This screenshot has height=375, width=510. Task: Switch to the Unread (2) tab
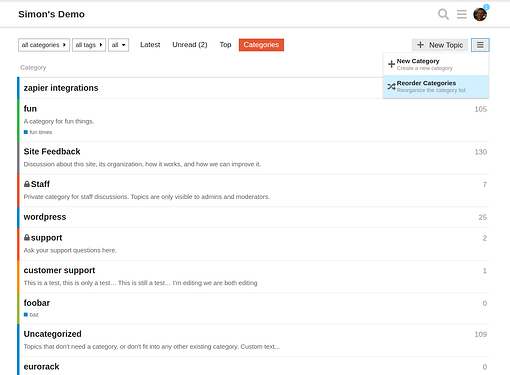coord(190,45)
